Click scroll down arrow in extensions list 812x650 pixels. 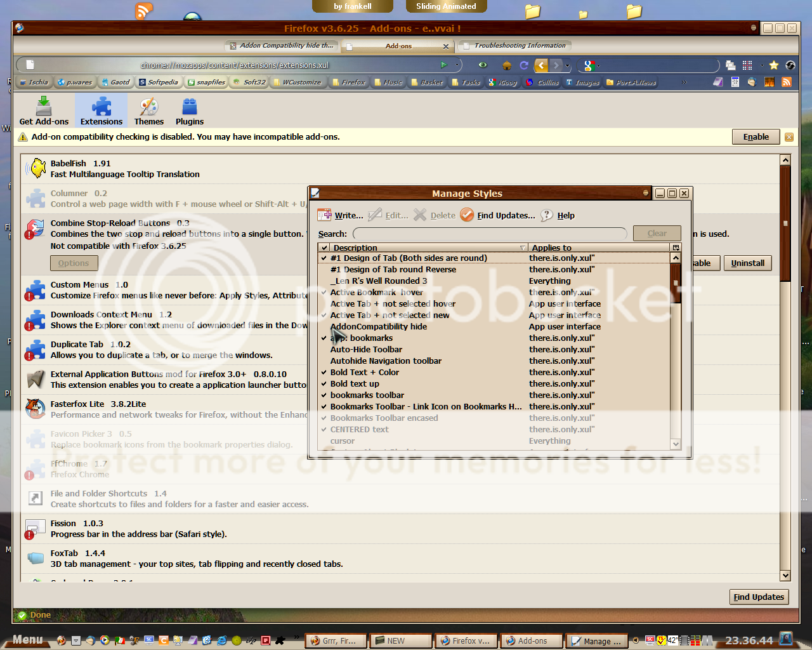[785, 576]
